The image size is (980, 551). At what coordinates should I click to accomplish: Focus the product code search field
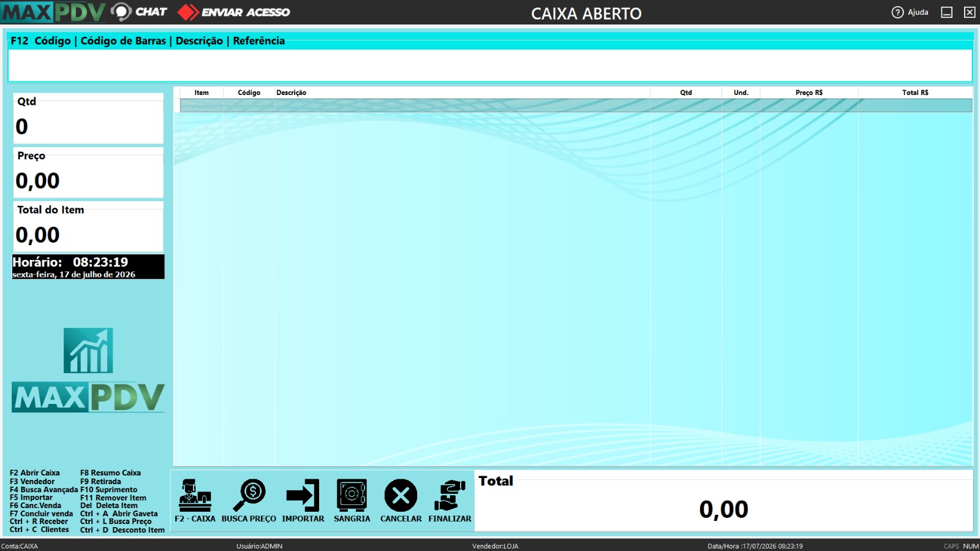point(490,65)
